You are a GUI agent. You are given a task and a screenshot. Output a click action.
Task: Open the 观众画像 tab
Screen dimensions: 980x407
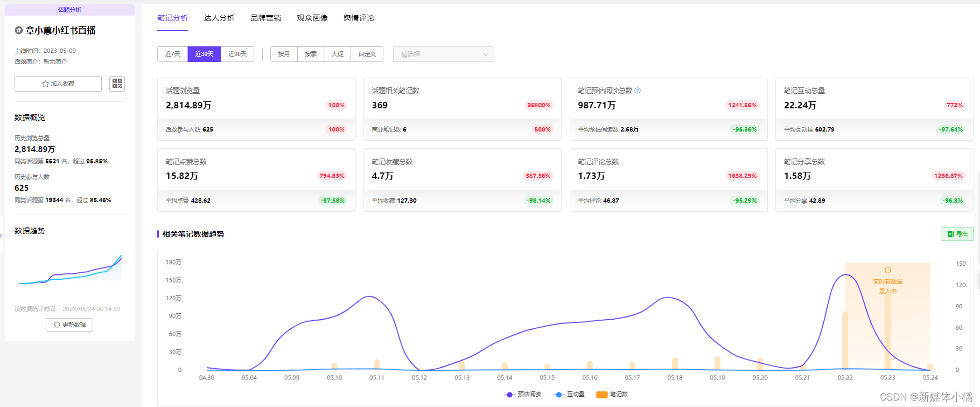(312, 18)
